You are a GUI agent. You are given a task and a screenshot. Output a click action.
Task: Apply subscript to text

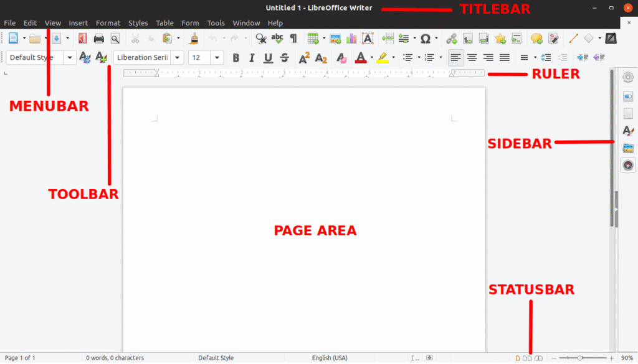coord(321,58)
